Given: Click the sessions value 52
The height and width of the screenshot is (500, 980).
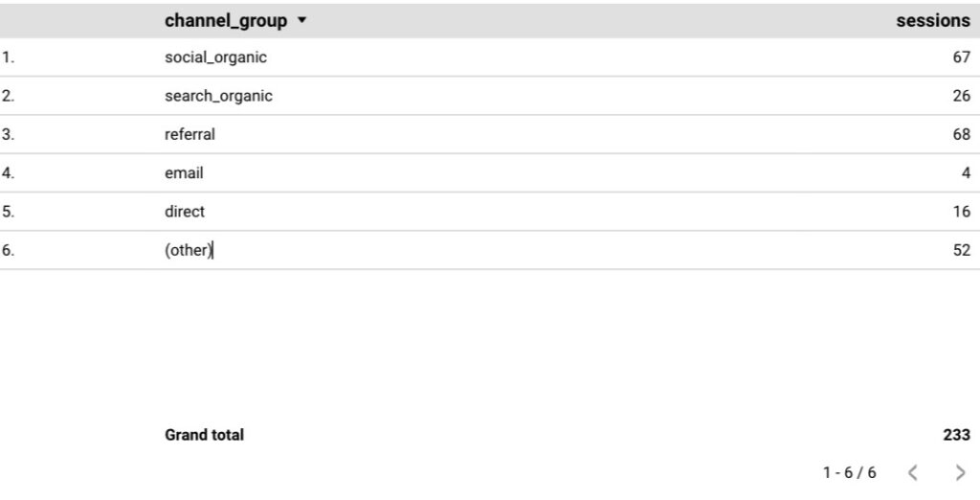Looking at the screenshot, I should [961, 250].
